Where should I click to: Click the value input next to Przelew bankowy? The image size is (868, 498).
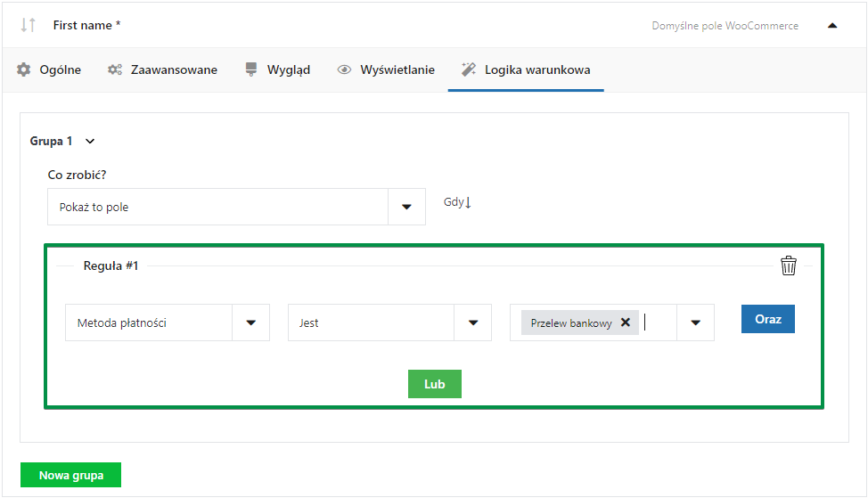[x=659, y=322]
